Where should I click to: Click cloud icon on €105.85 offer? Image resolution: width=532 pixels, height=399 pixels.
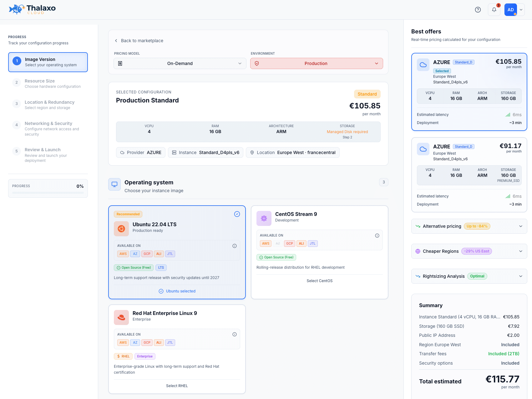coord(423,65)
